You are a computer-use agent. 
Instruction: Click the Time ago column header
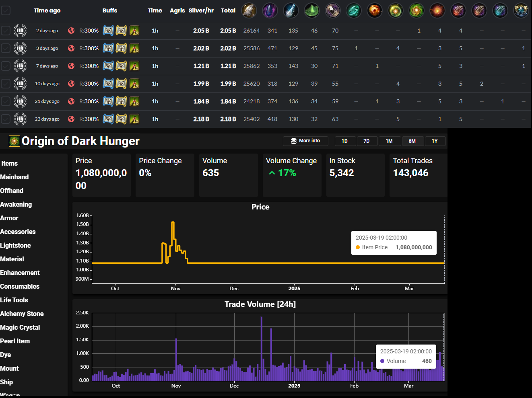coord(47,10)
